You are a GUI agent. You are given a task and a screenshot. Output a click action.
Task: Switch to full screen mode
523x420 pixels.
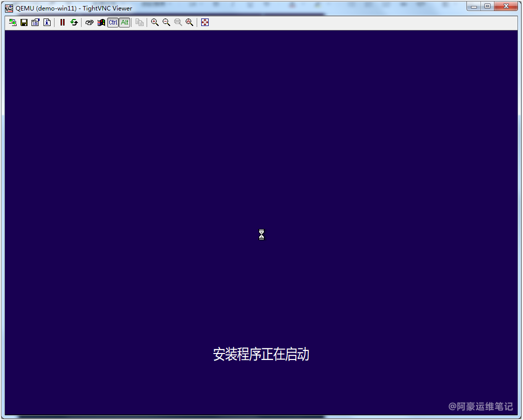[x=205, y=22]
